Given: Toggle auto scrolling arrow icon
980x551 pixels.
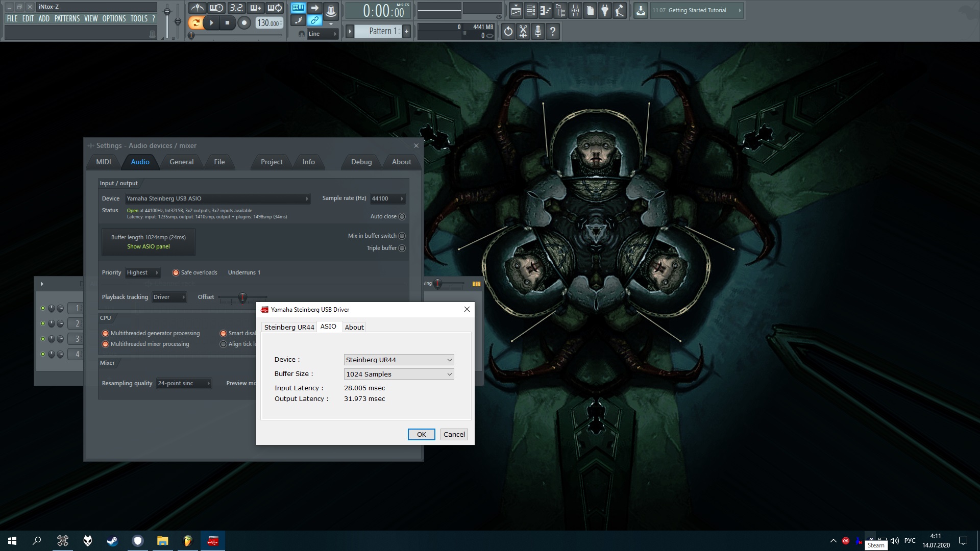Looking at the screenshot, I should (x=315, y=8).
